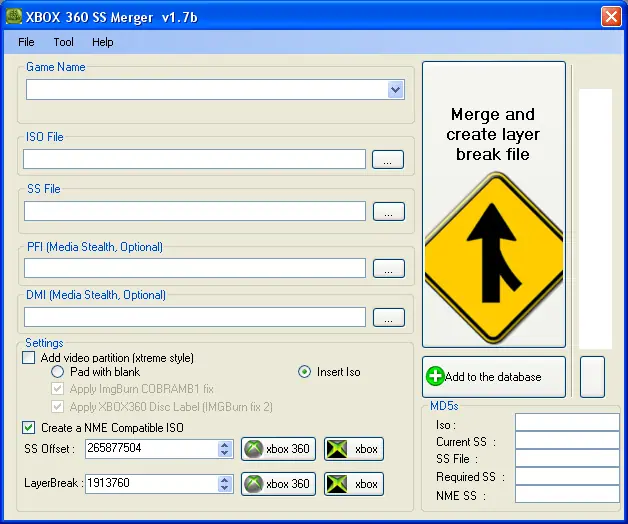
Task: Click the Iso MD5 field
Action: click(x=567, y=422)
